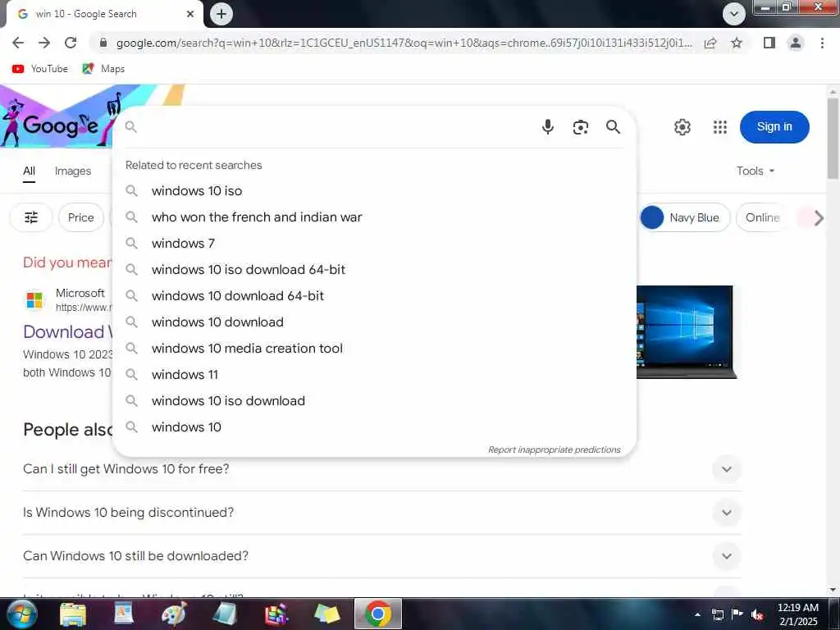
Task: Click the page vertical scrollbar thumb
Action: (833, 138)
